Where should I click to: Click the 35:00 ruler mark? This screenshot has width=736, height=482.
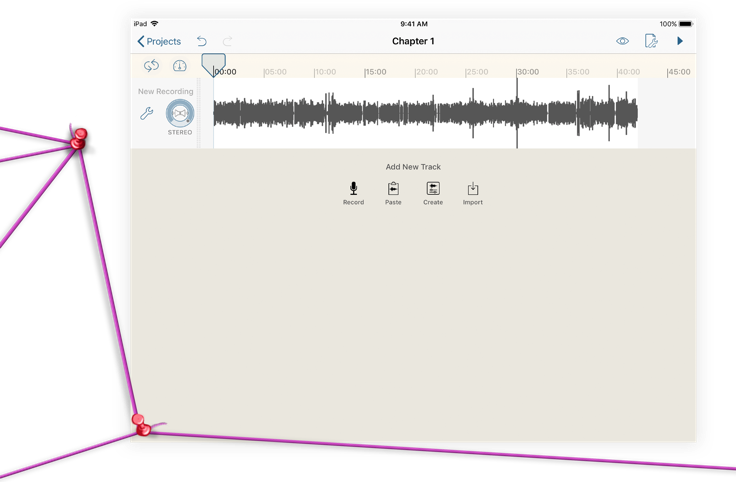pos(578,72)
